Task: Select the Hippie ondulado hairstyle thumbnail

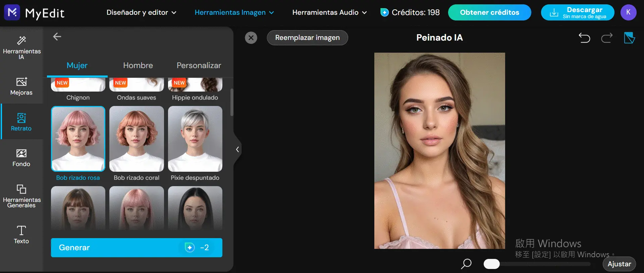Action: pos(195,85)
